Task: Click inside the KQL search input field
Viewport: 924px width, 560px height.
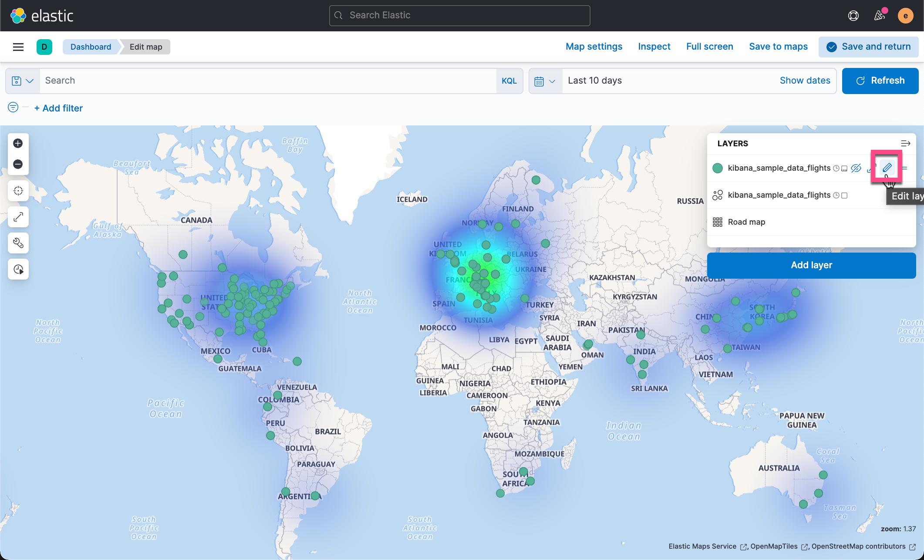Action: [261, 81]
